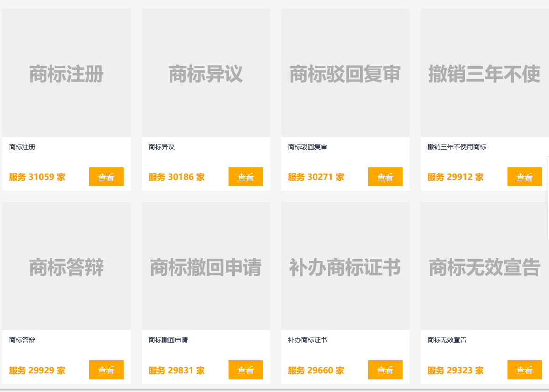The height and width of the screenshot is (392, 549).
Task: Click 查看 button on 商标答辩 card
Action: pyautogui.click(x=106, y=370)
